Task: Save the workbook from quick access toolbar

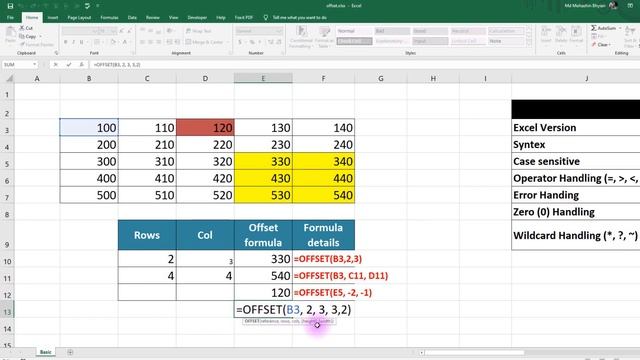Action: point(10,6)
